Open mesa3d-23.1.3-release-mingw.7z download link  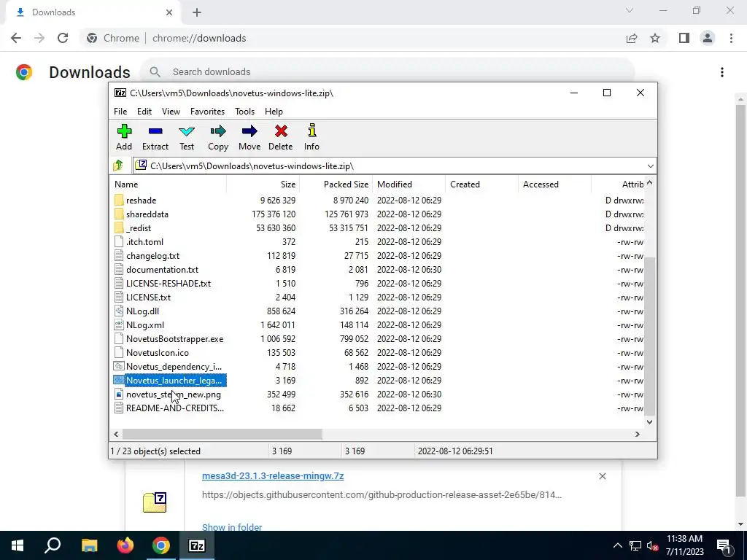coord(273,475)
